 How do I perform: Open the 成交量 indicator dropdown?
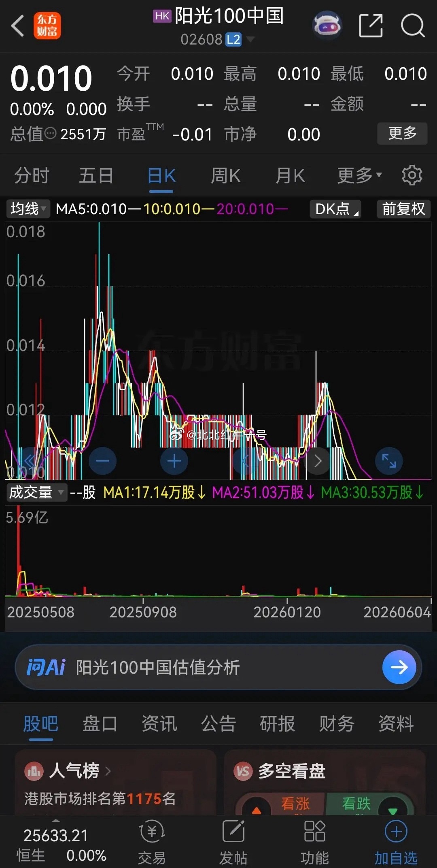[36, 492]
